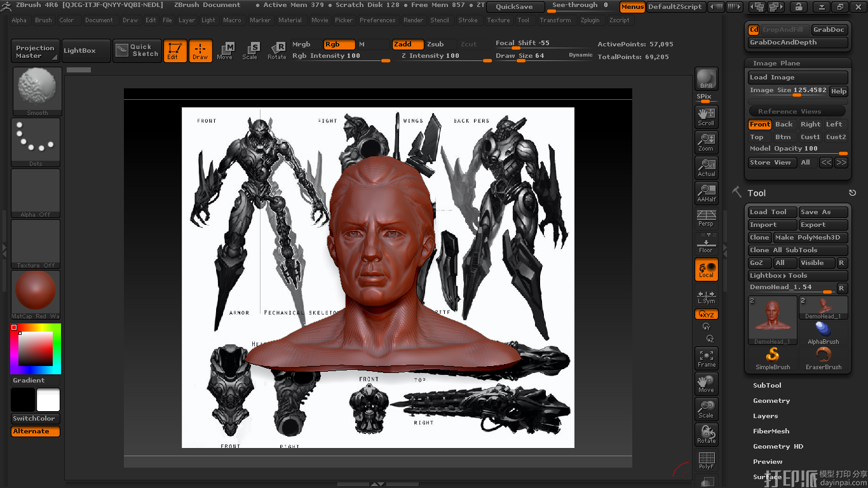Select the large DemoHead_1 tool thumbnail
Image resolution: width=868 pixels, height=488 pixels.
(773, 320)
